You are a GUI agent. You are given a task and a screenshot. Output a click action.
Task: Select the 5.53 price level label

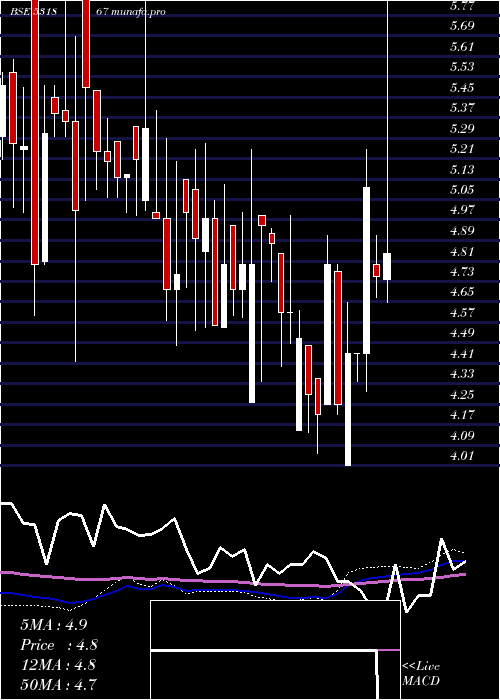click(462, 67)
